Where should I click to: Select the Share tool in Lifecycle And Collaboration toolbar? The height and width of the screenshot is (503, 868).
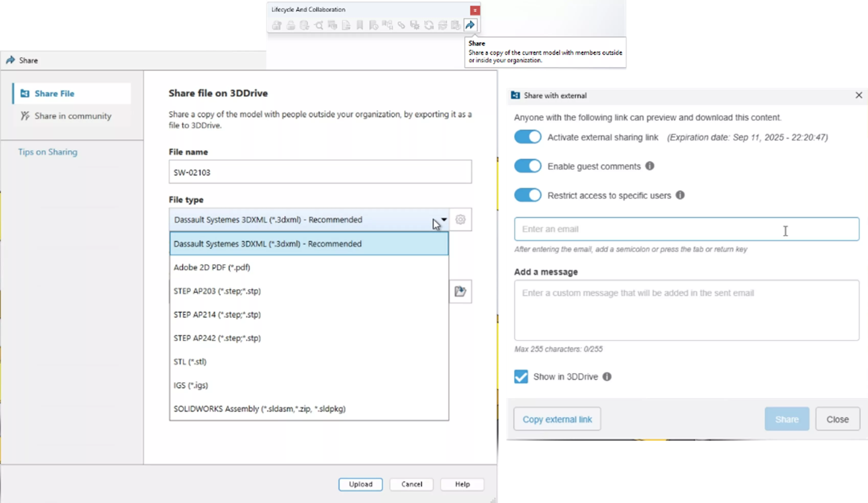click(x=470, y=25)
